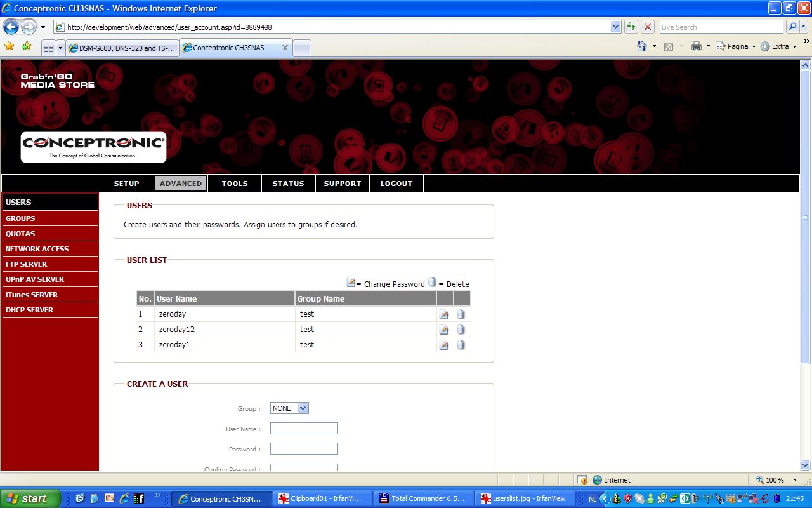Click change password icon for zeroday1
The width and height of the screenshot is (812, 508).
[444, 345]
